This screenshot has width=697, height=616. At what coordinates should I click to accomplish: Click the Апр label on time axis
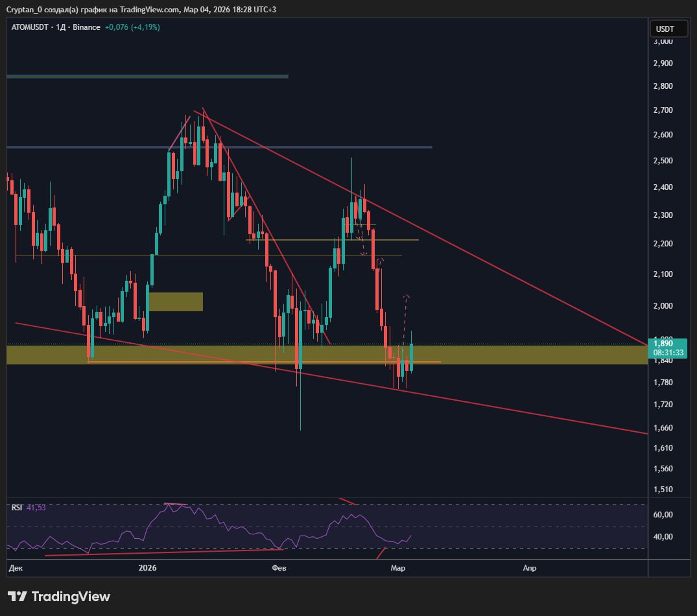point(529,568)
